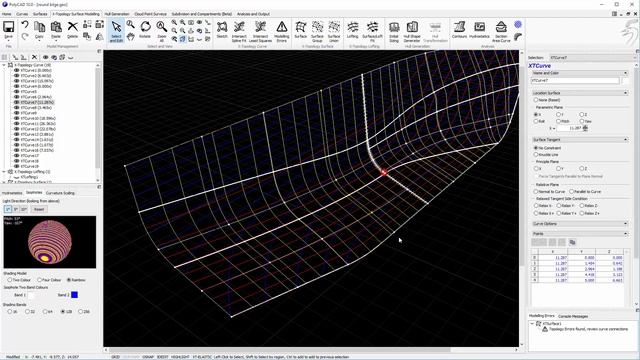640x360 pixels.
Task: Click Intersect Spline Fit tool
Action: point(239,27)
